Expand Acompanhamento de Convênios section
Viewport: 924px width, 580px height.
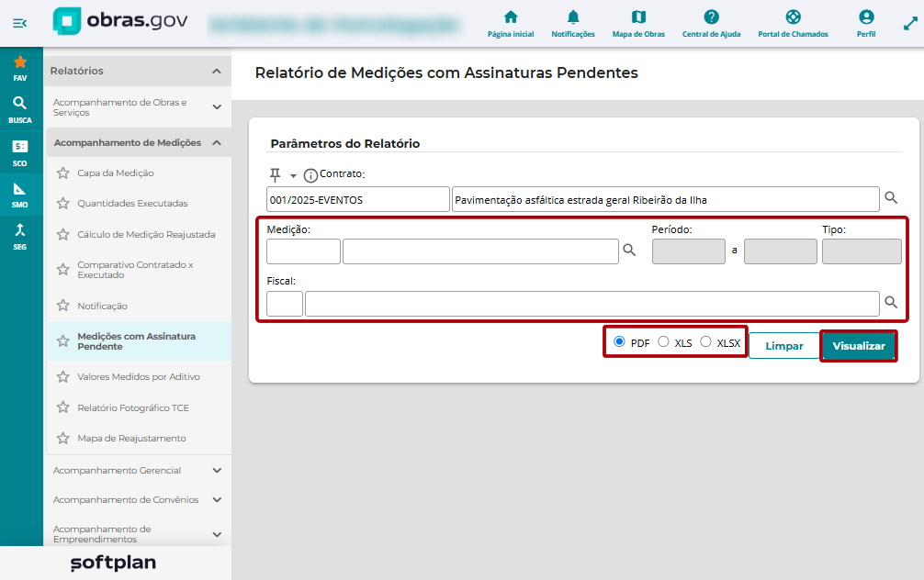(x=217, y=500)
